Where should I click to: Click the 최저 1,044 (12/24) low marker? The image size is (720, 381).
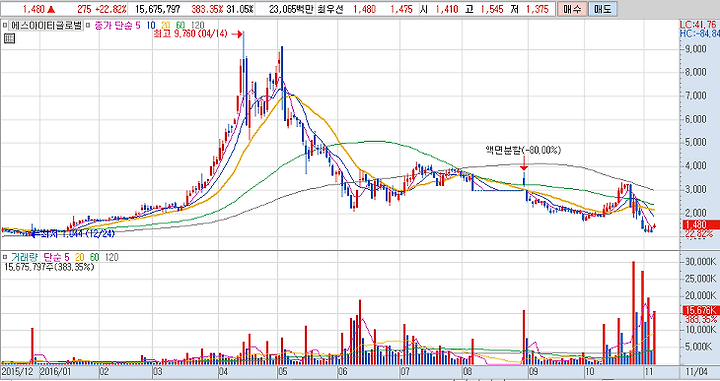click(x=77, y=234)
